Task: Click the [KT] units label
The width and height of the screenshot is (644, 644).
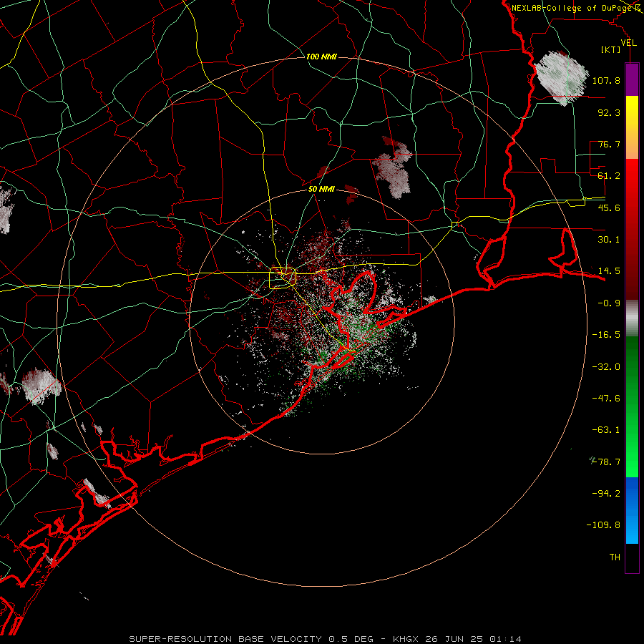Action: pyautogui.click(x=611, y=49)
